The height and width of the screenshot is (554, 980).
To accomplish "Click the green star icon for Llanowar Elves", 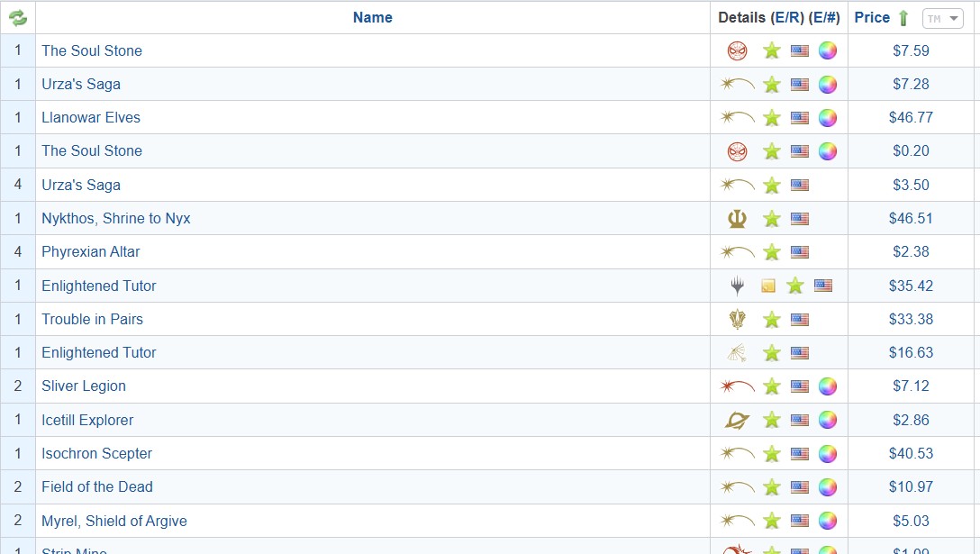I will (x=771, y=118).
